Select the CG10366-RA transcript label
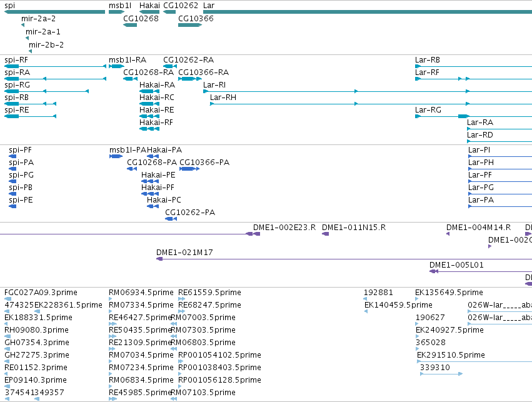 [x=204, y=73]
